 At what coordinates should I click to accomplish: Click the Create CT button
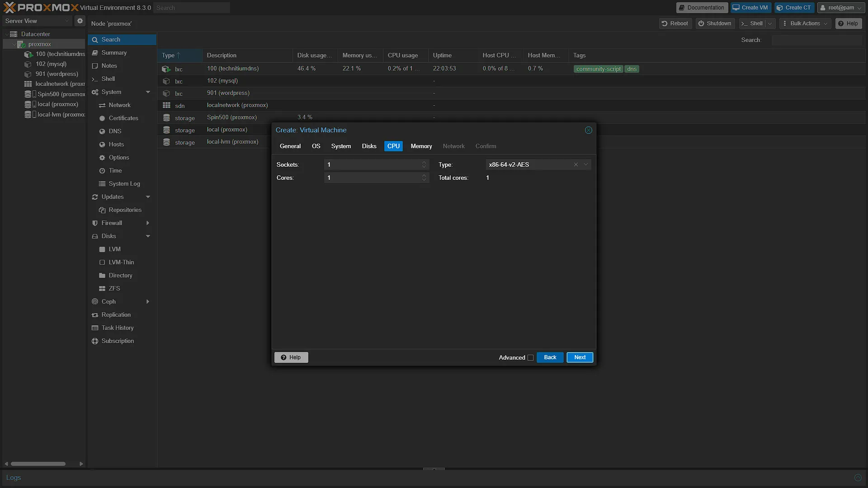(794, 8)
